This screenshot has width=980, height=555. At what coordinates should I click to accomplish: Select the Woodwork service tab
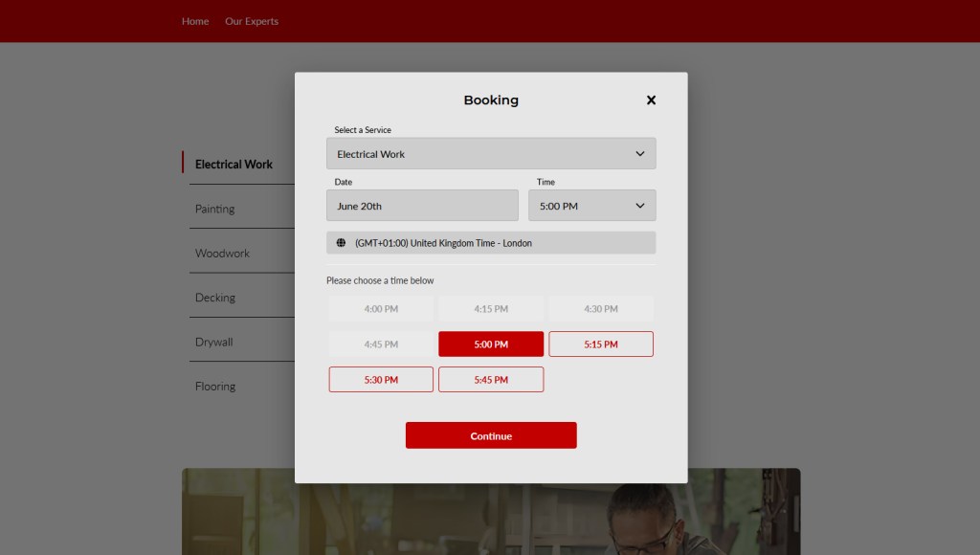point(222,254)
